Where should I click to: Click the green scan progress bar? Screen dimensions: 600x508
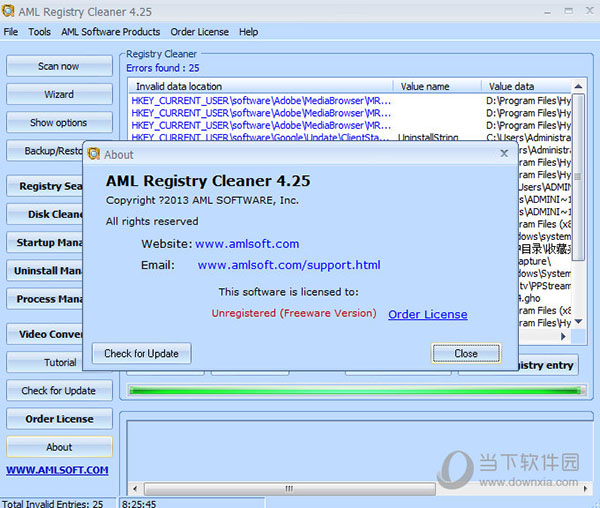[x=356, y=391]
